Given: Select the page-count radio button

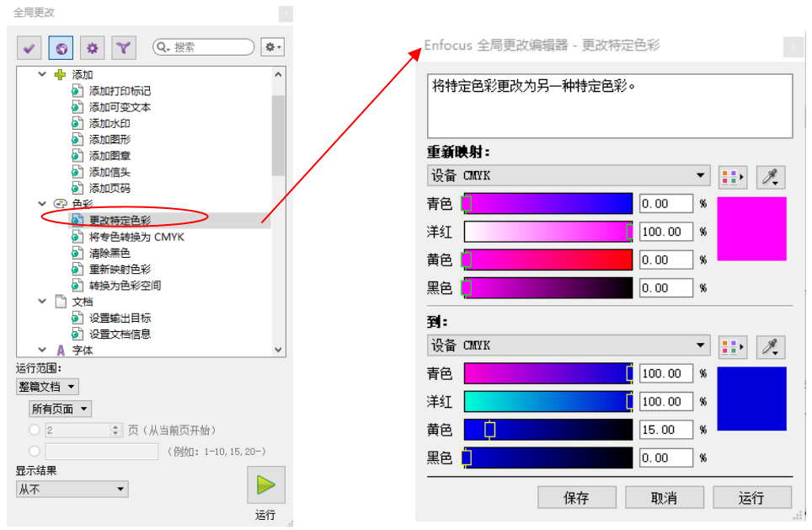Looking at the screenshot, I should (35, 431).
